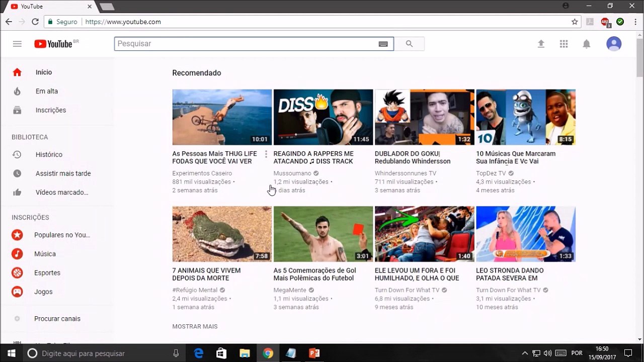
Task: Open Mussoumano channel link
Action: 292,173
